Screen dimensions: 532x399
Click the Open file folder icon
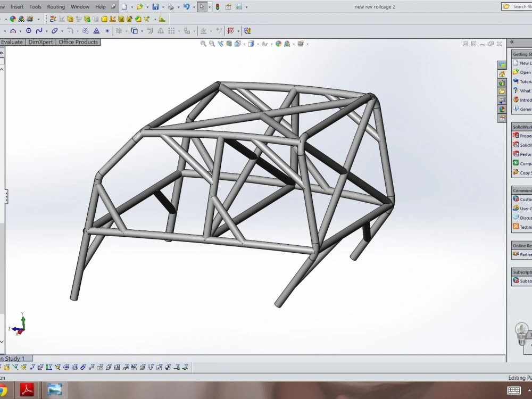pyautogui.click(x=140, y=6)
